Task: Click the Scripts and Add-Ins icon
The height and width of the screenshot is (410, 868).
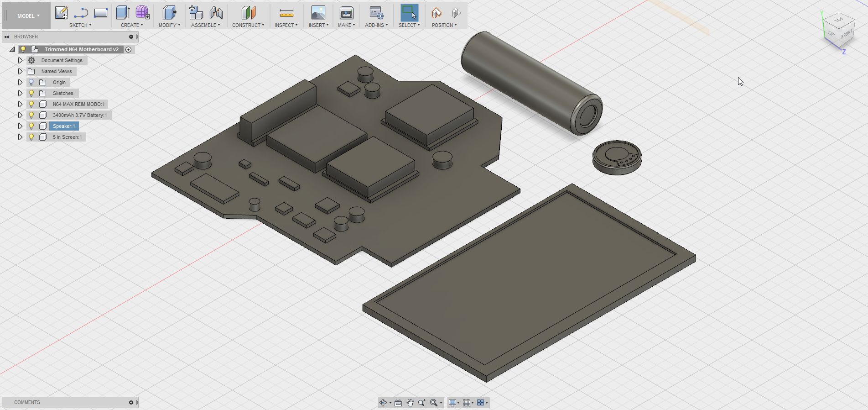Action: click(x=376, y=13)
